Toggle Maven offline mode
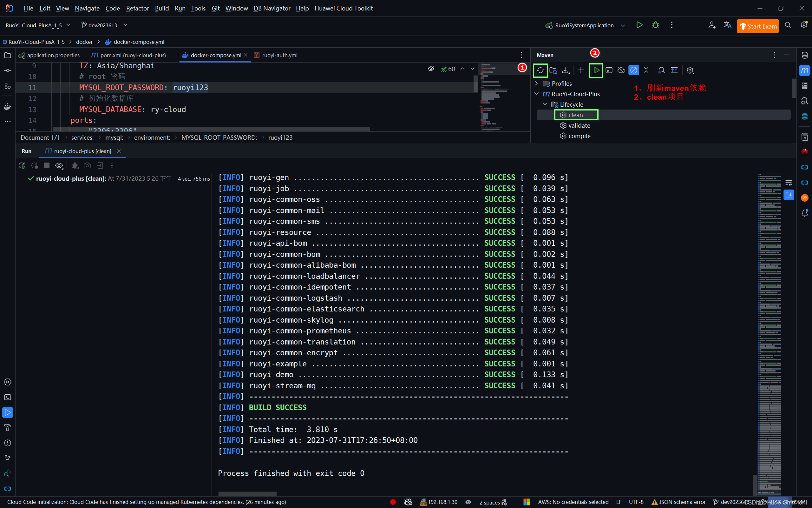 621,70
